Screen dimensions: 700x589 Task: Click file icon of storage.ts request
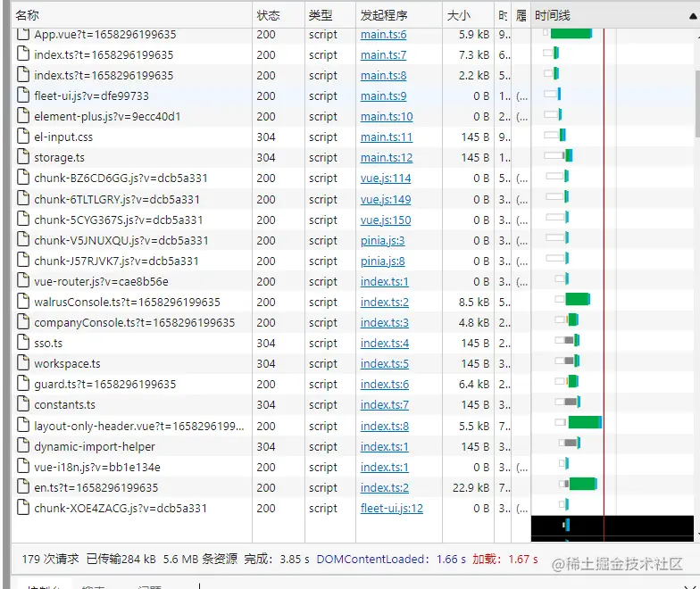click(23, 156)
